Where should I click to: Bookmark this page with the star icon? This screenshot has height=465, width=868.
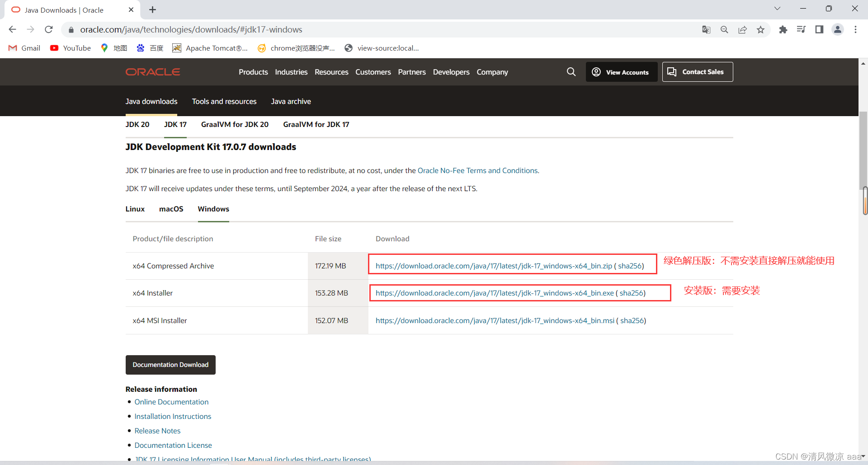pos(761,30)
